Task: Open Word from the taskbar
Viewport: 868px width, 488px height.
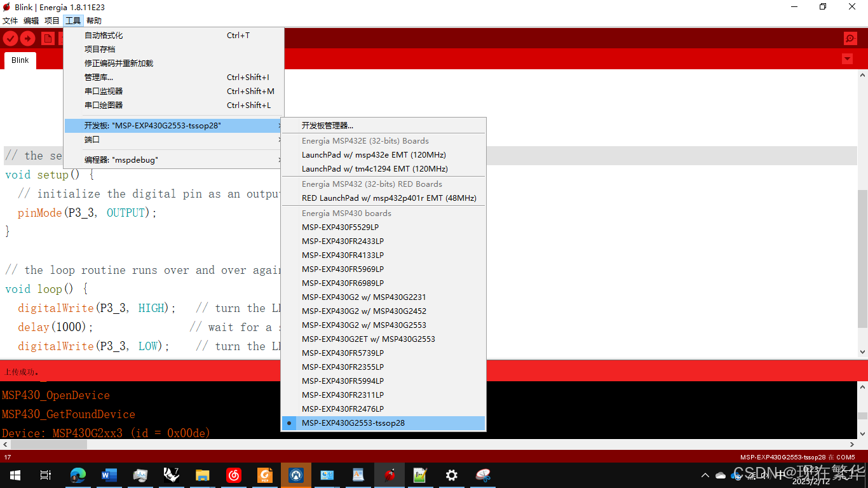Action: [x=109, y=475]
